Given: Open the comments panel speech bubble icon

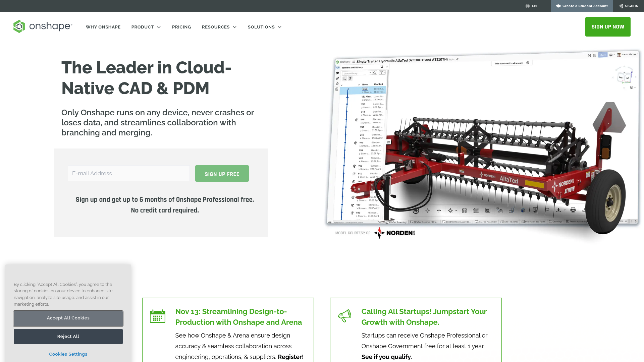Looking at the screenshot, I should [337, 73].
